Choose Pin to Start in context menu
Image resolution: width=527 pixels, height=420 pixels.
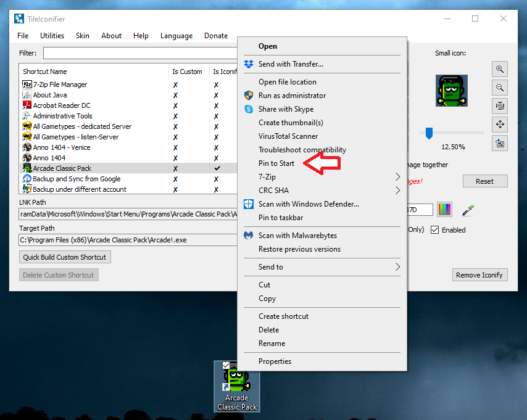pos(276,163)
